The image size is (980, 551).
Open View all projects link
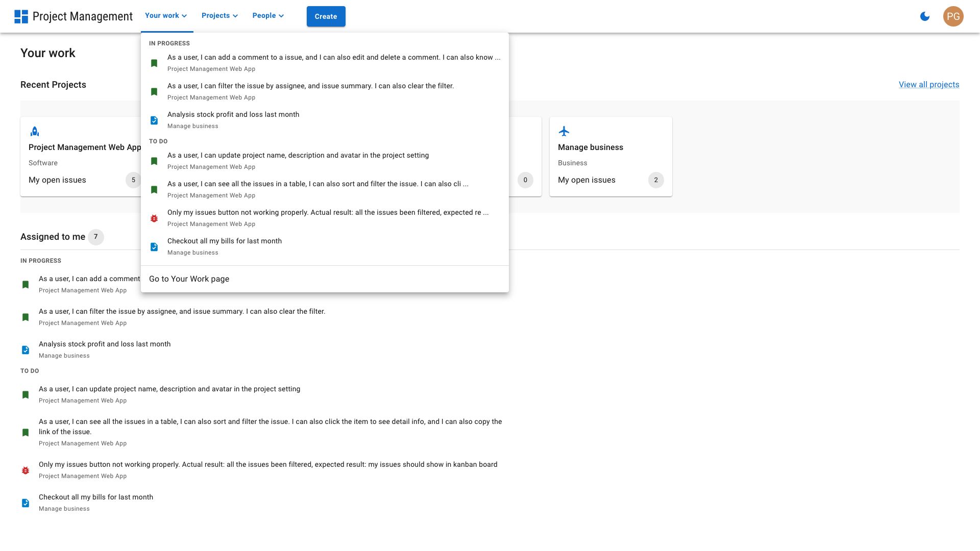coord(929,85)
